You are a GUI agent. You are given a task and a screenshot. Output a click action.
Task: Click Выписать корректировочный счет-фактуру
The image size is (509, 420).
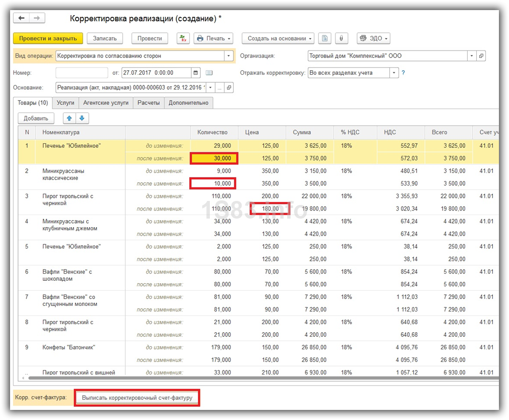pyautogui.click(x=137, y=398)
